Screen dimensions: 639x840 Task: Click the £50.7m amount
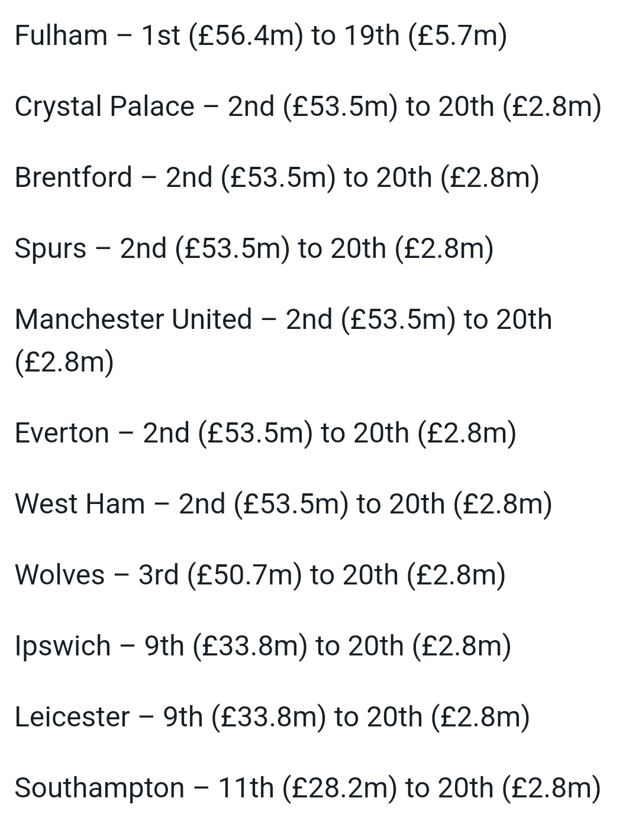tap(244, 575)
